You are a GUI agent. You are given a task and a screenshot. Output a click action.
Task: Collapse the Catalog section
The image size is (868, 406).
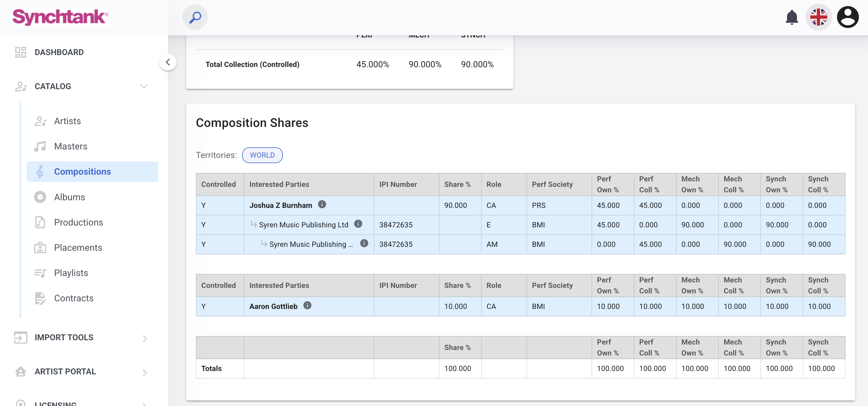tap(144, 86)
